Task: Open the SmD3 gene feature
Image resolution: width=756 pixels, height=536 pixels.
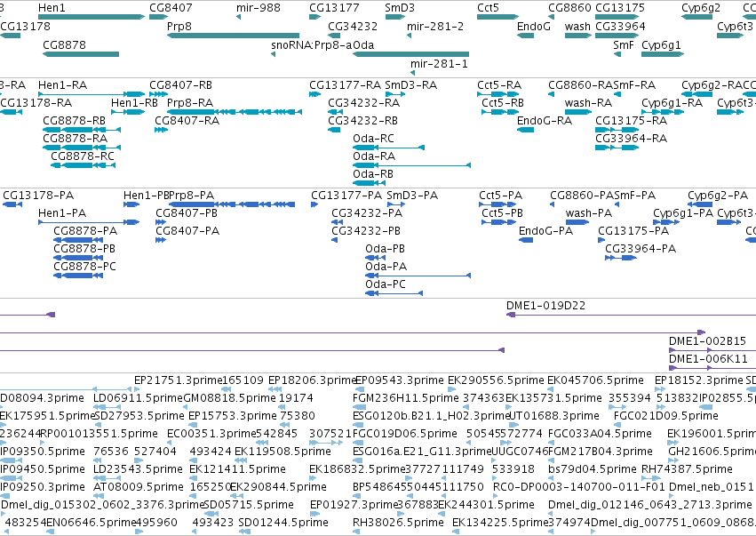Action: [x=395, y=17]
